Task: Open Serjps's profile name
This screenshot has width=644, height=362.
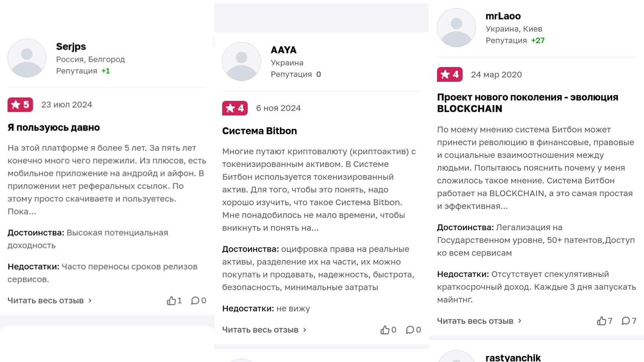Action: tap(70, 46)
